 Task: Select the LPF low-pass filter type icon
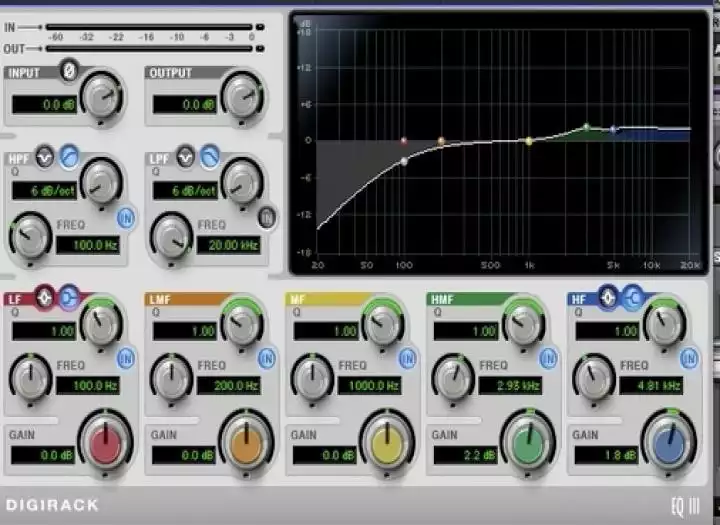point(210,156)
